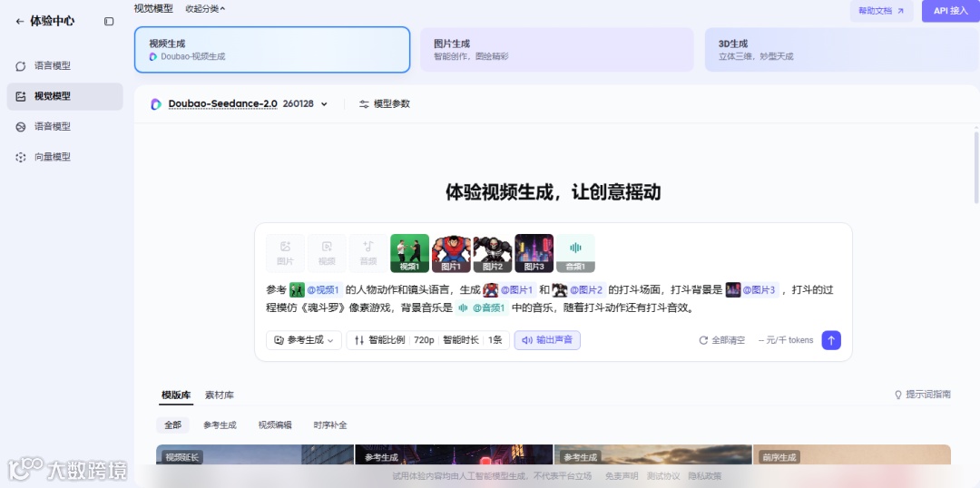Open 模型参数 settings
The image size is (980, 488).
[x=385, y=103]
